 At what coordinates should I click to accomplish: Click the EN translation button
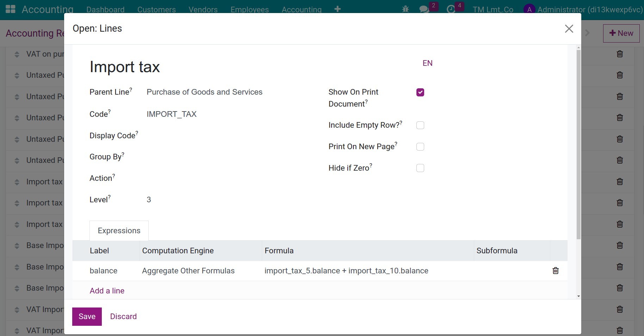click(x=427, y=63)
